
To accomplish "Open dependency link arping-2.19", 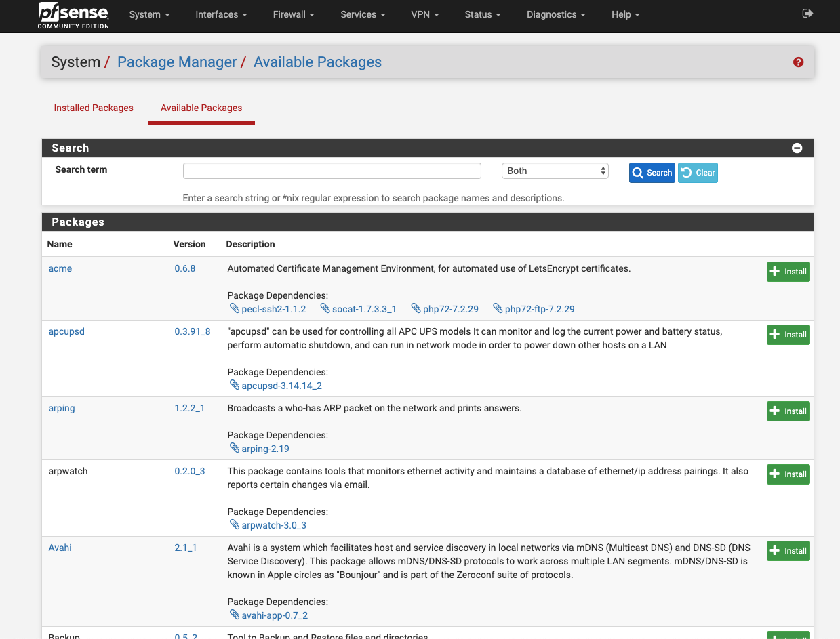I will click(x=266, y=449).
